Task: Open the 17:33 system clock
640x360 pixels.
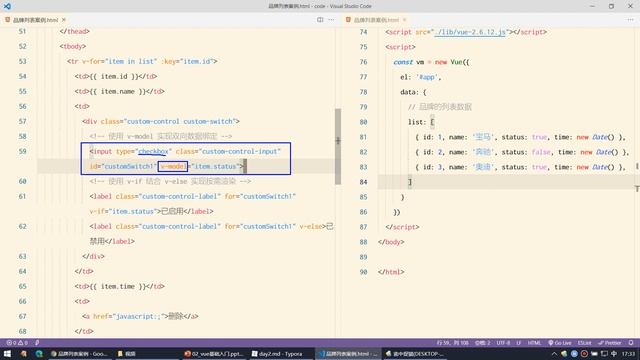Action: point(629,354)
